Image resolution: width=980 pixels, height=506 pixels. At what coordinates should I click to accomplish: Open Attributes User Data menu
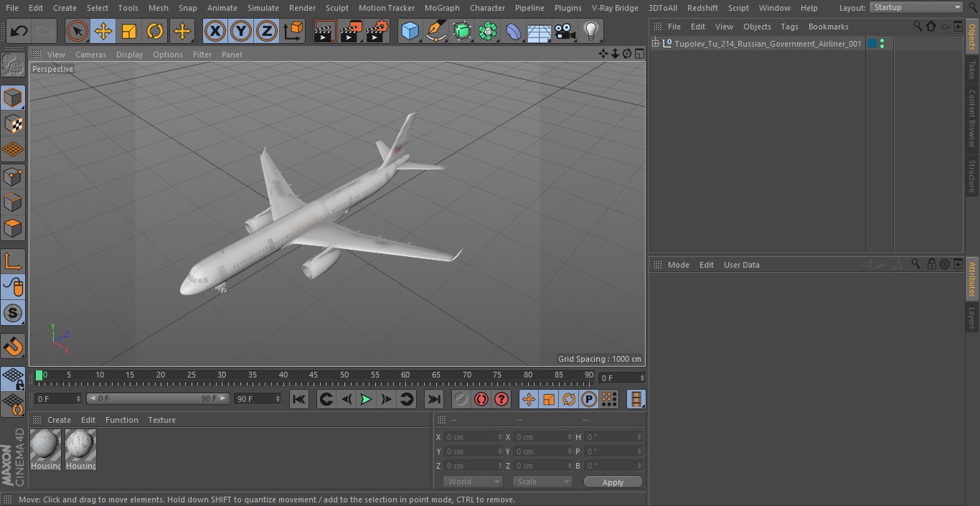[741, 265]
